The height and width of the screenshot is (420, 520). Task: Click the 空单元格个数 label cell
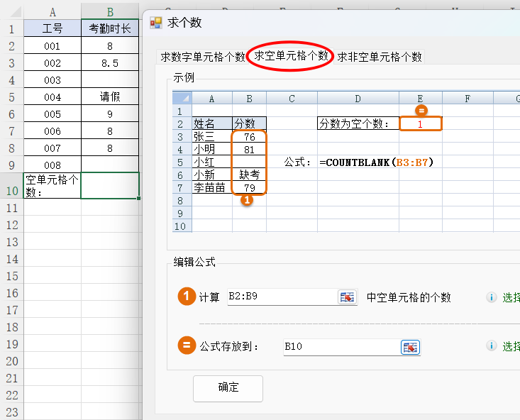(x=52, y=186)
